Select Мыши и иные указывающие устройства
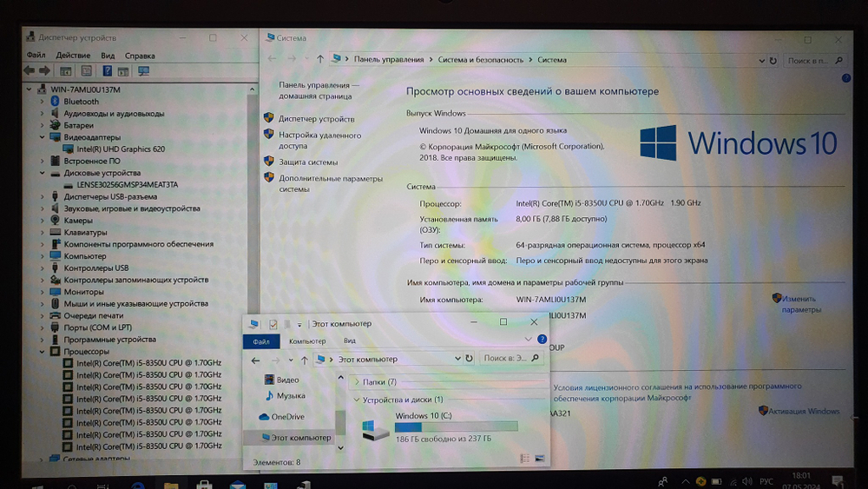The height and width of the screenshot is (489, 868). pos(135,303)
